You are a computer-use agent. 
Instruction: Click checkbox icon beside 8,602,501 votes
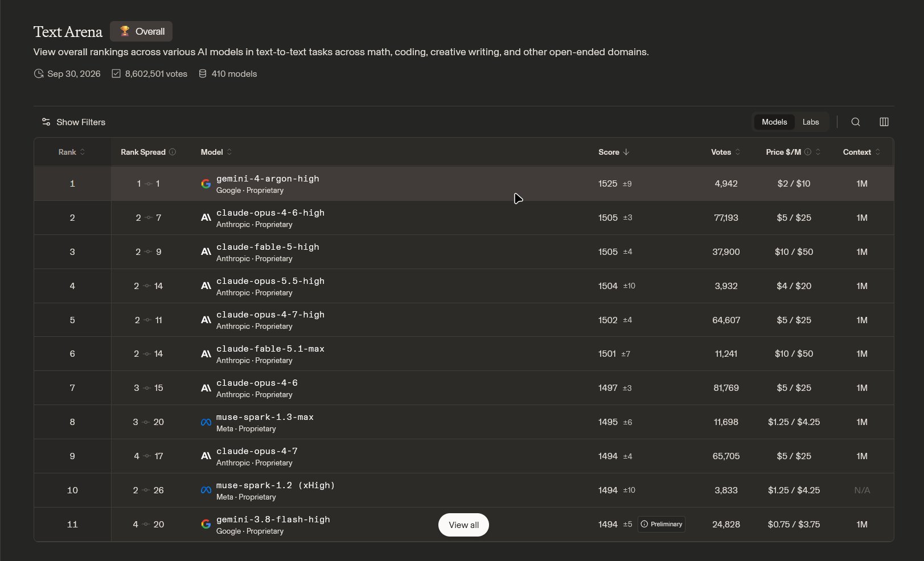point(116,74)
